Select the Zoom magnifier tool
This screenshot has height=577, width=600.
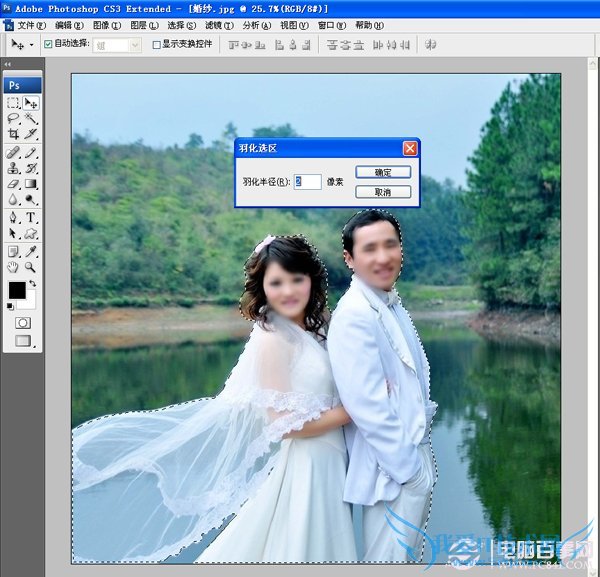[31, 267]
